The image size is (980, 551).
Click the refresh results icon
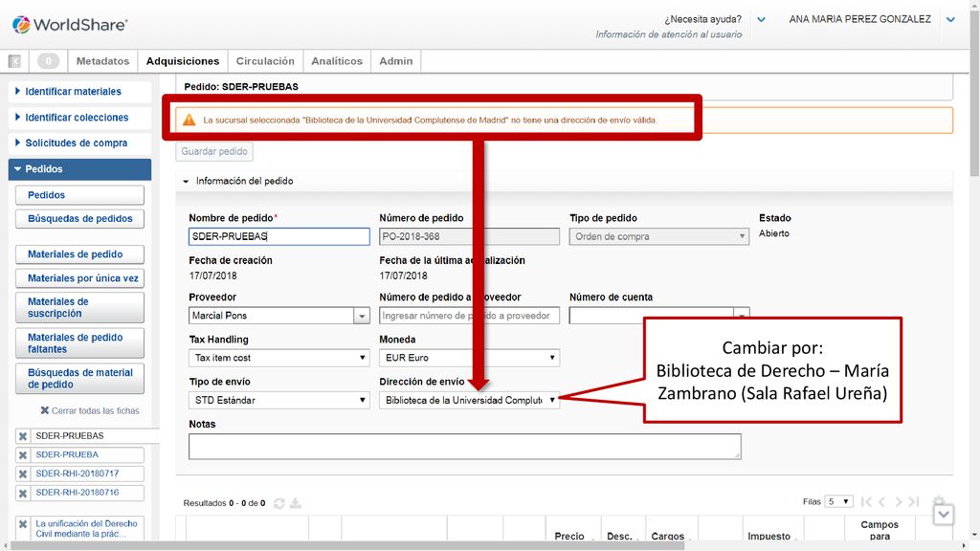pyautogui.click(x=279, y=503)
